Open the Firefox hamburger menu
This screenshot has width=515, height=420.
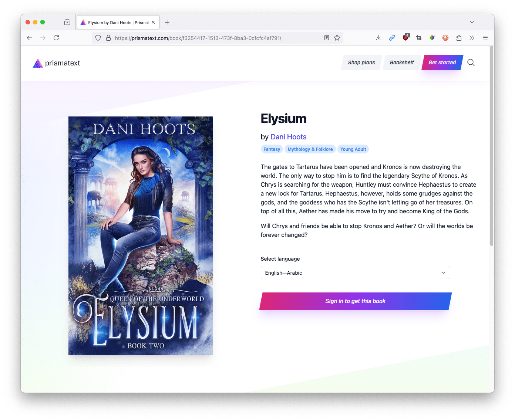pos(485,37)
